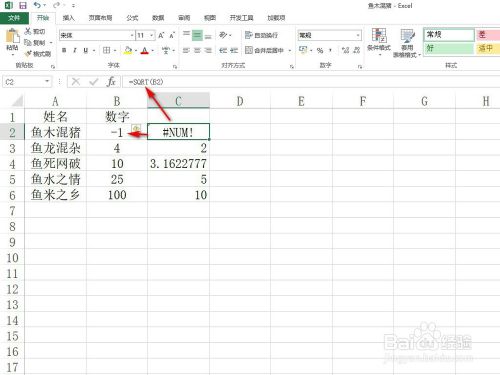Switch to the Formulas tab
The image size is (500, 375).
[x=132, y=18]
